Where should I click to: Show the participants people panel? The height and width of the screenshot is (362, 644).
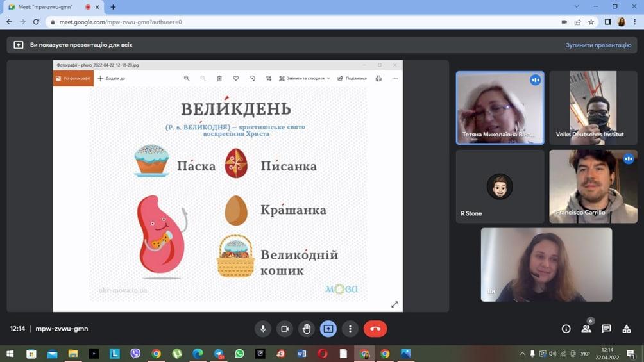click(586, 329)
